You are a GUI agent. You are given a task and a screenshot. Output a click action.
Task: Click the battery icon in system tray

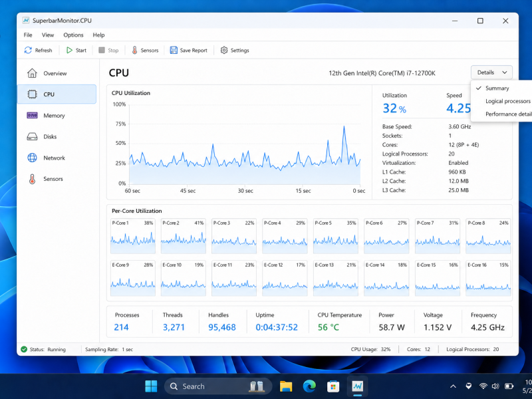509,386
